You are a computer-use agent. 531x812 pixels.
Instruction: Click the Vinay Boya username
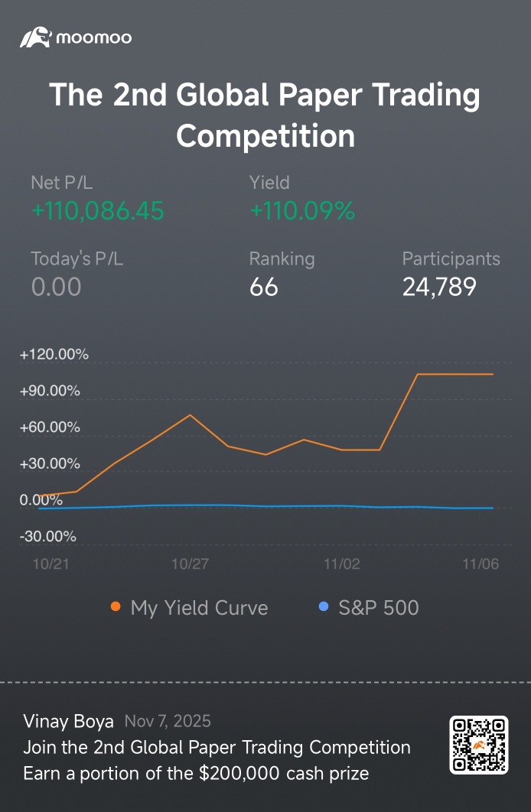(x=68, y=721)
